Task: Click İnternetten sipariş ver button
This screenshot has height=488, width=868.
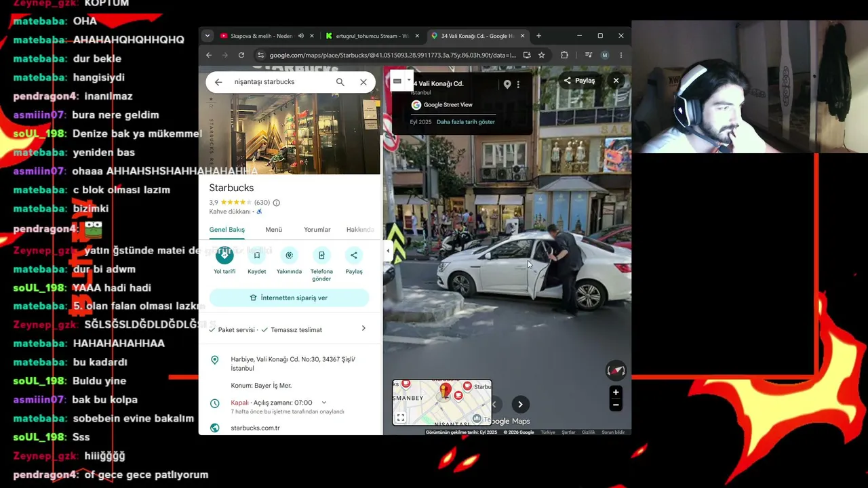Action: tap(290, 298)
